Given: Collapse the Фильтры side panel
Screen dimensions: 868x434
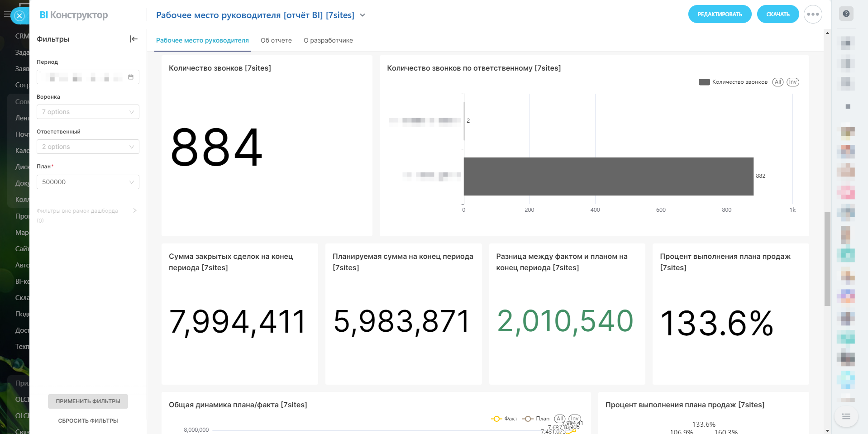Looking at the screenshot, I should pos(134,39).
